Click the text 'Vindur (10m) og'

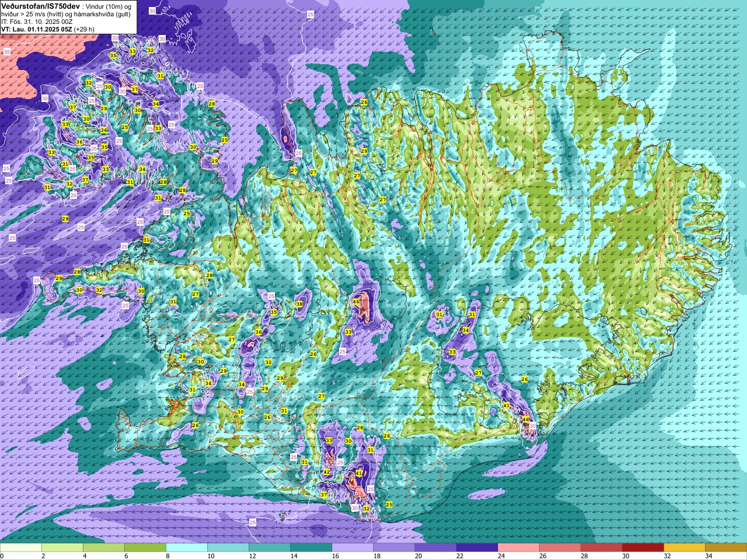[x=109, y=6]
